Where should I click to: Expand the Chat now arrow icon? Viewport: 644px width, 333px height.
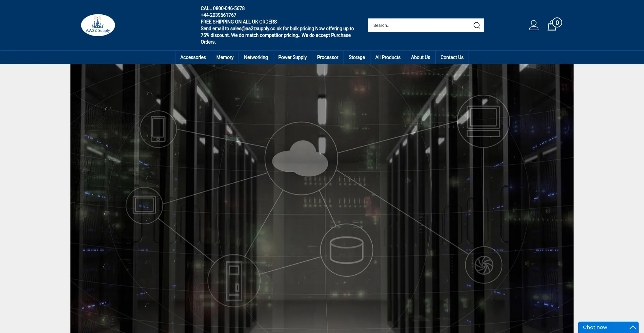(x=633, y=327)
